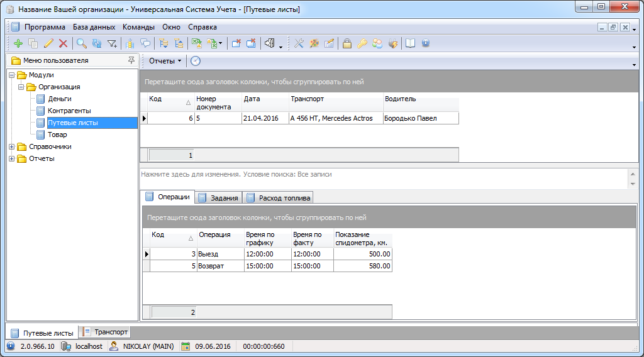Select Контрагенты in the module tree

69,111
